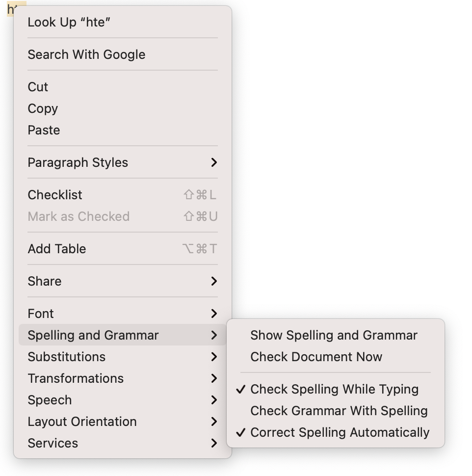Insert a table via Add Table
472x476 pixels.
(57, 249)
